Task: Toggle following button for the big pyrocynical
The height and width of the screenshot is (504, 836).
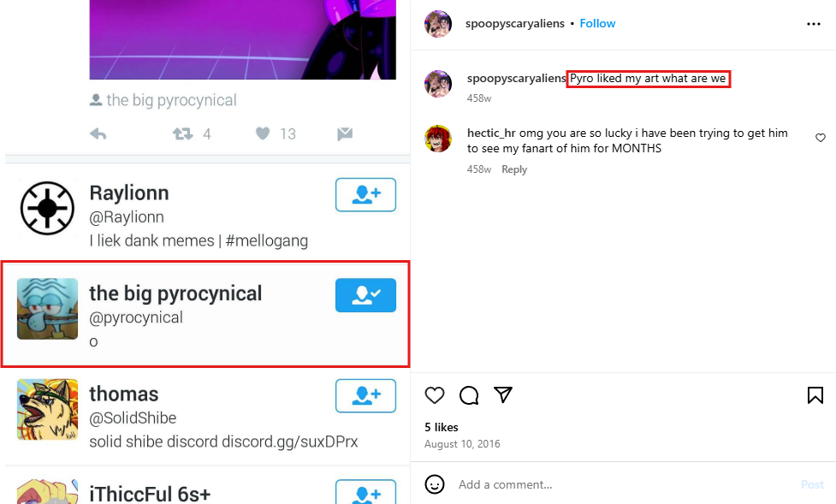Action: (x=365, y=295)
